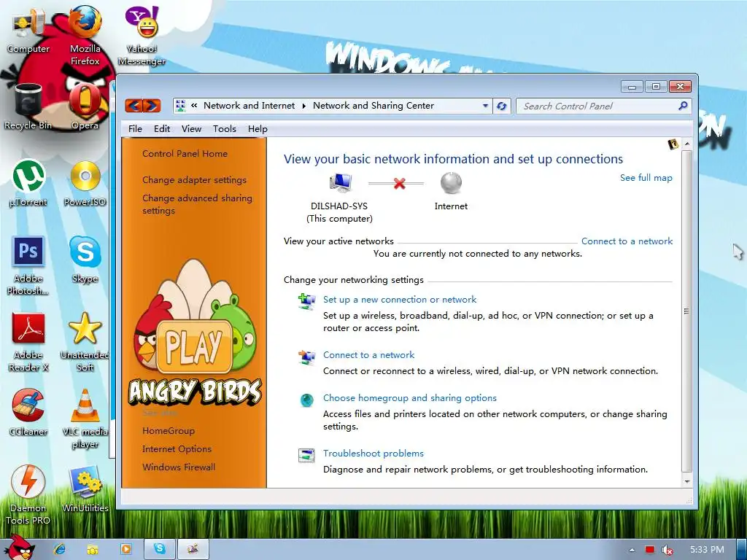The width and height of the screenshot is (747, 560).
Task: Click the scrollbar up arrow
Action: [687, 144]
